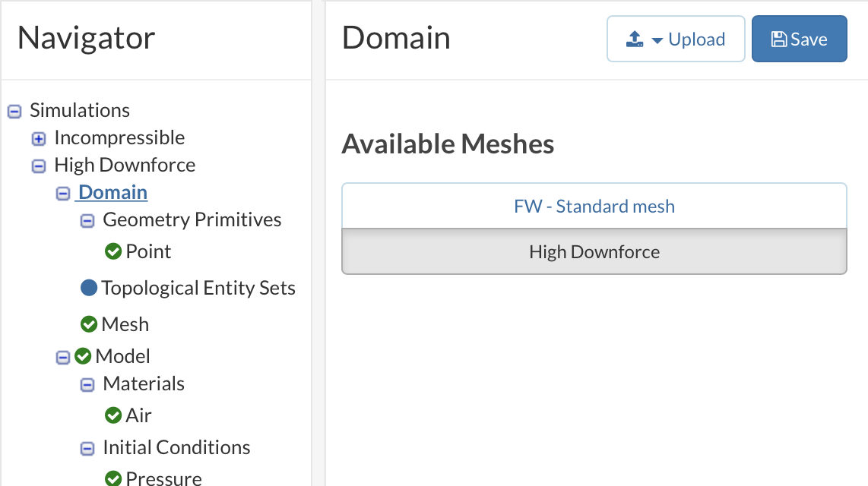Click the green checkmark icon beside Mesh
Screen dimensions: 868x486
point(89,324)
